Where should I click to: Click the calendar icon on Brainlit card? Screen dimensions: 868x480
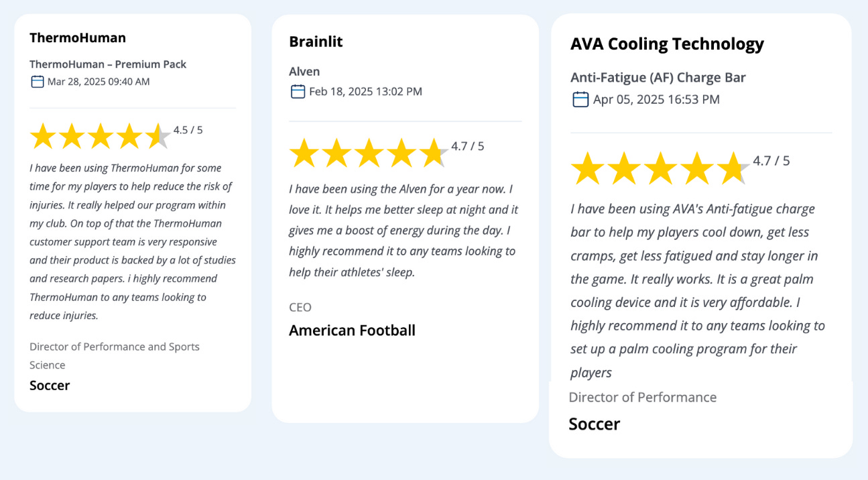298,91
